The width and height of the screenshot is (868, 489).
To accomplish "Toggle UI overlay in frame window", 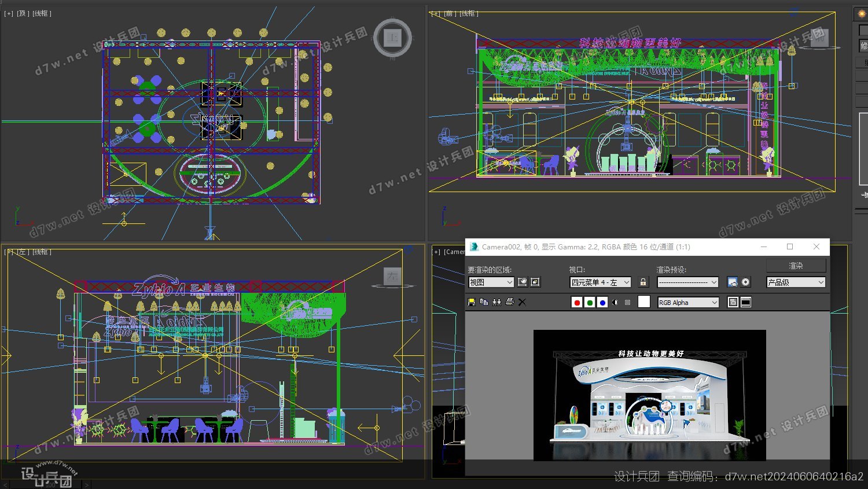I will point(733,302).
